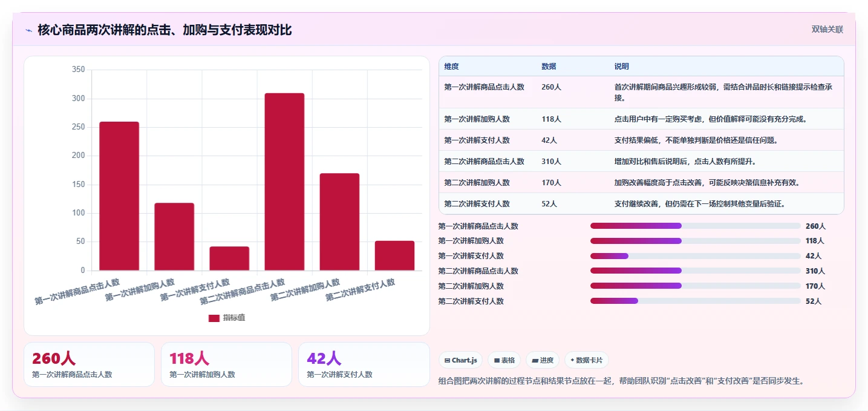868x411 pixels.
Task: Click the 数据 table column header
Action: pyautogui.click(x=549, y=67)
